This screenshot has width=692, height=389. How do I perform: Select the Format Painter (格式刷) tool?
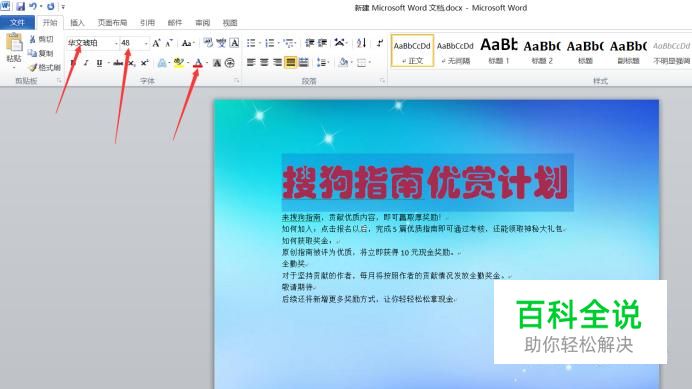pos(44,68)
